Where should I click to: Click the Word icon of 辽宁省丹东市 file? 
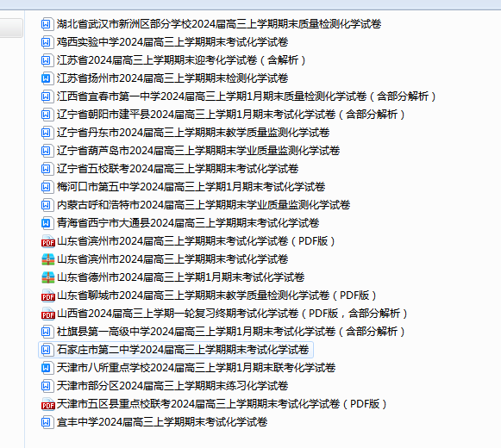(x=47, y=133)
